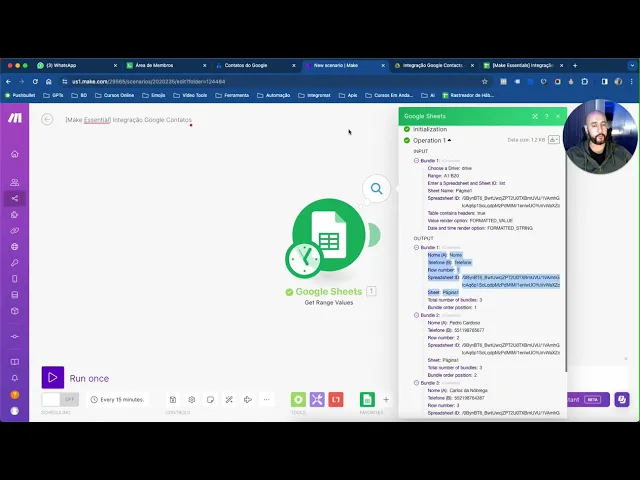Click the explain flow airplane icon
640x480 pixels.
pyautogui.click(x=248, y=400)
